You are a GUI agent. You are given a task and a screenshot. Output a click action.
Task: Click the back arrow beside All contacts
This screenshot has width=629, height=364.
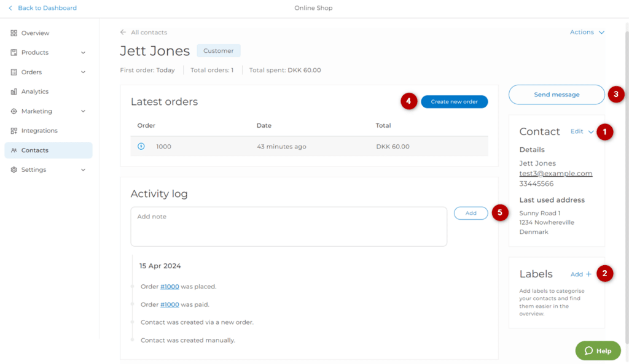[123, 33]
